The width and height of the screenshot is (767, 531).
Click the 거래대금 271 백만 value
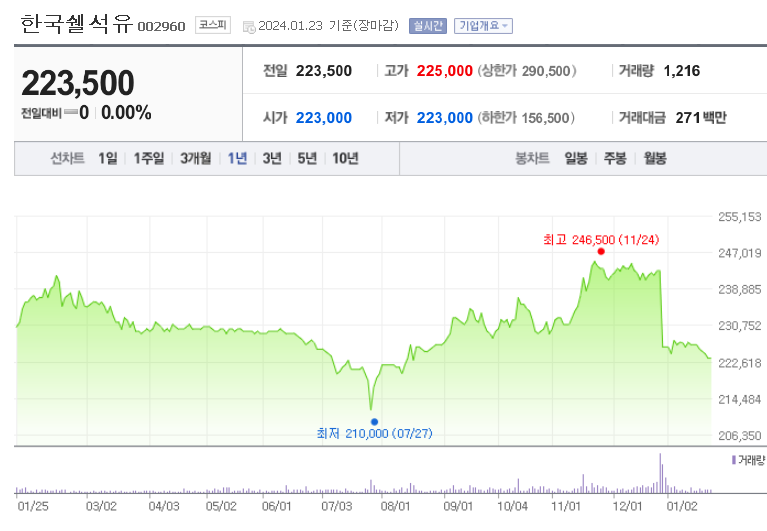click(701, 118)
